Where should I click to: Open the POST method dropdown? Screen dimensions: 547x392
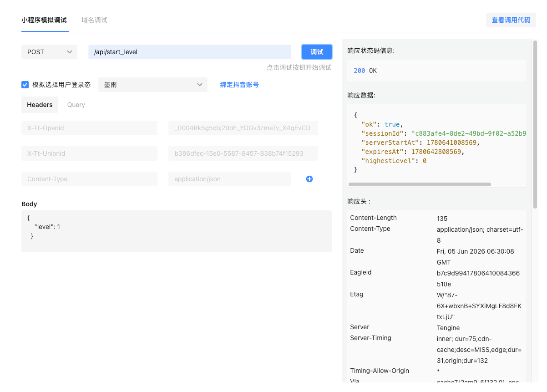click(49, 52)
